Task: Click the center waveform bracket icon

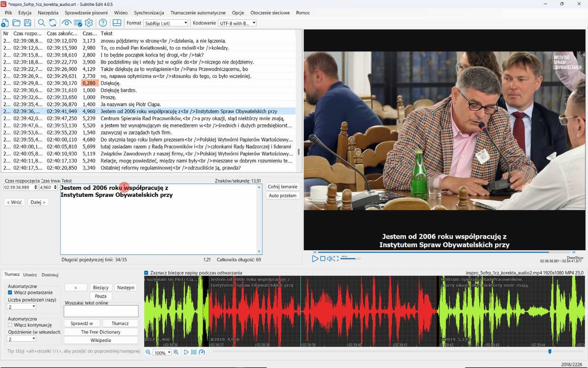Action: coord(194,352)
